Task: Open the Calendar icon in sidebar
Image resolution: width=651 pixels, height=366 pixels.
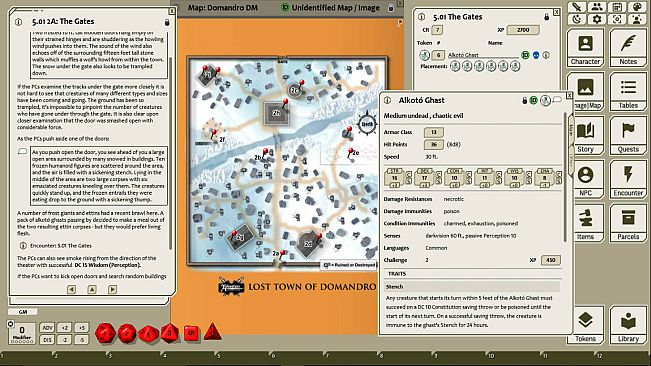Action: (617, 7)
